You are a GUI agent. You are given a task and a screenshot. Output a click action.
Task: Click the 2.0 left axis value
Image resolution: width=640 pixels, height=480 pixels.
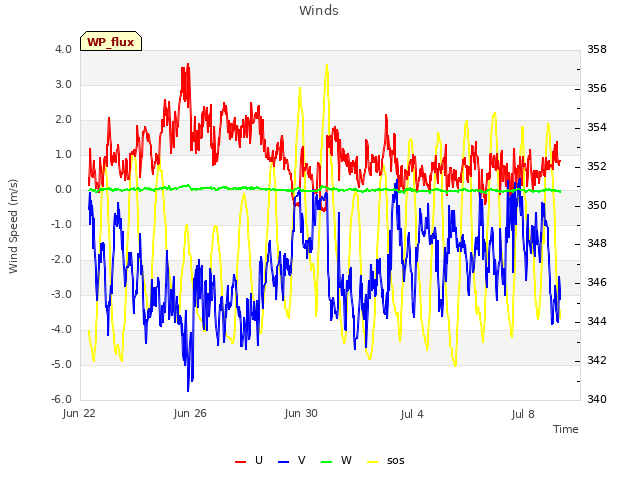(63, 120)
